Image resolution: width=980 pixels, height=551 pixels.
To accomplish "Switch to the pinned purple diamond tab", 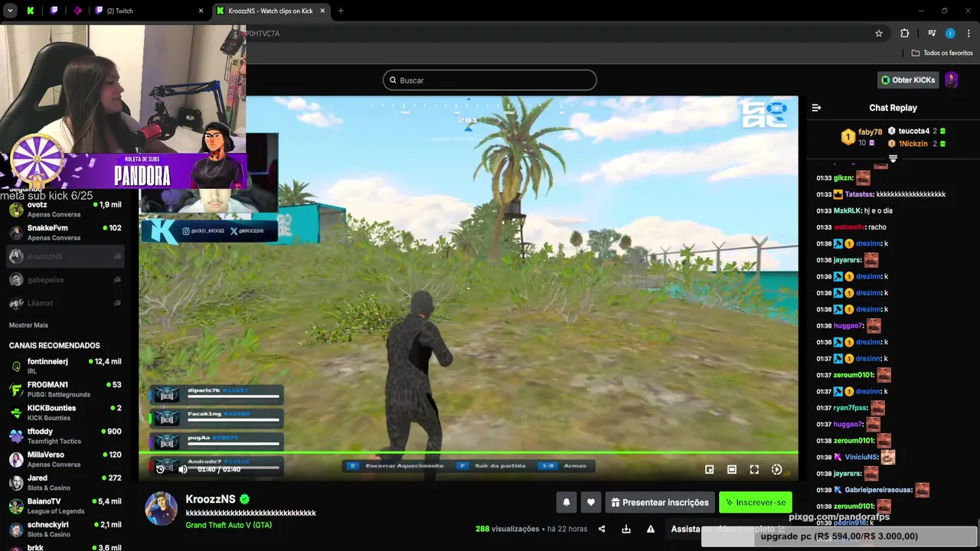I will click(x=77, y=11).
